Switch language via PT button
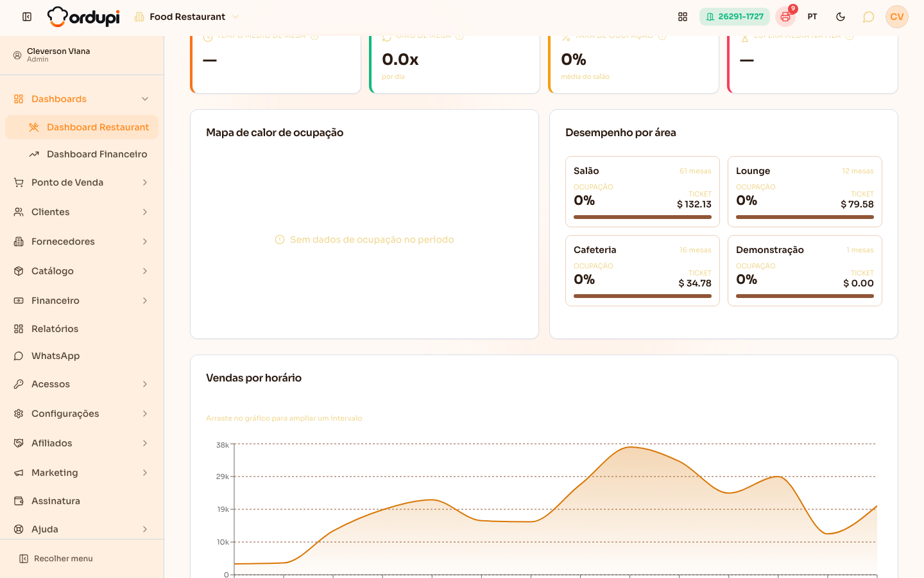 812,17
